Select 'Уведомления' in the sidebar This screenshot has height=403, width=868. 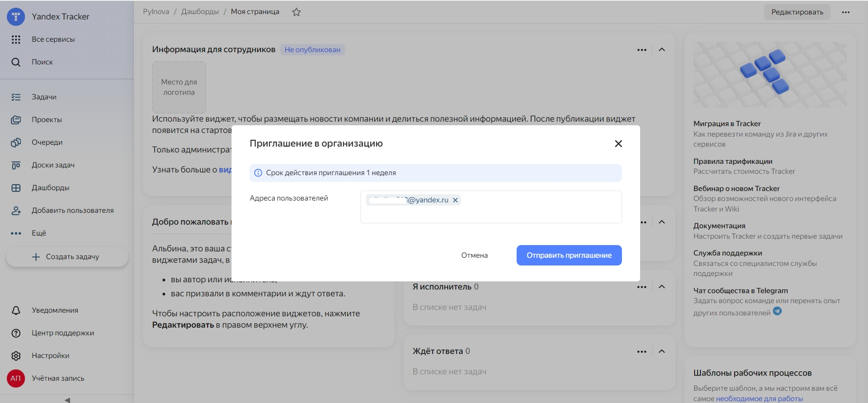(55, 310)
